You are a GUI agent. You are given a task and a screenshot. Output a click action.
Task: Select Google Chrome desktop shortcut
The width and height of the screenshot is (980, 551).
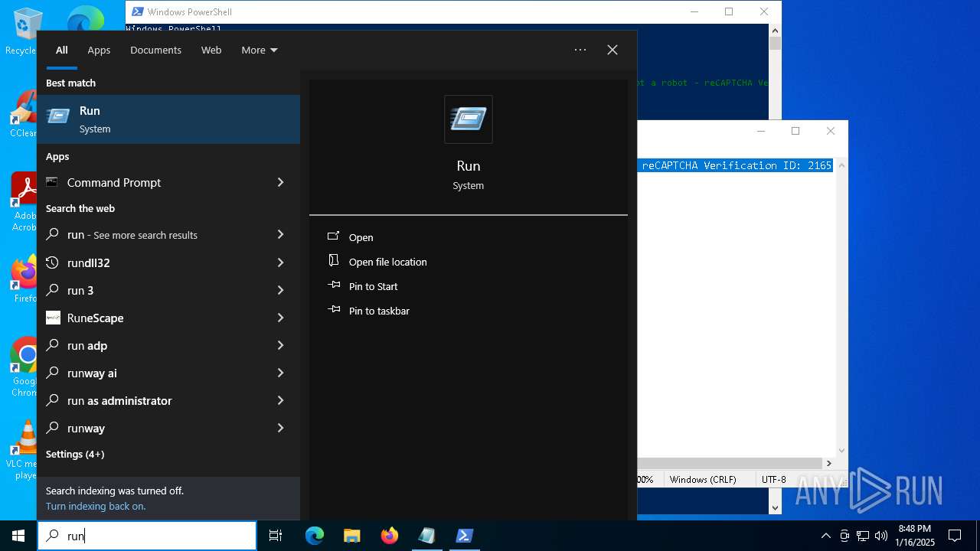click(x=24, y=368)
